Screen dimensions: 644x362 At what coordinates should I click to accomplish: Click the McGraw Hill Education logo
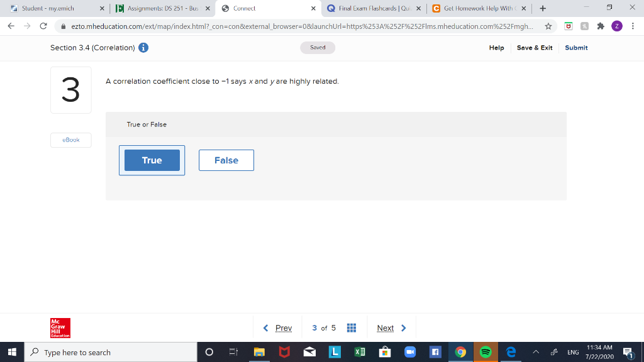[58, 327]
